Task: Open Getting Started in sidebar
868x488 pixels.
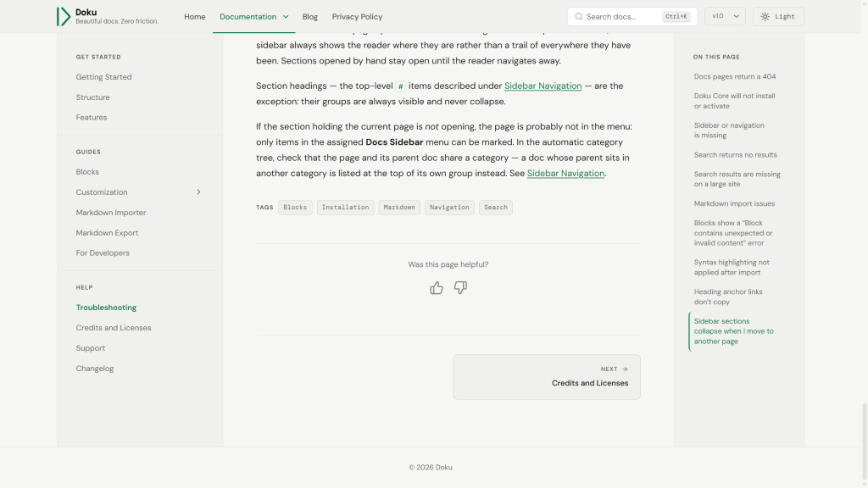Action: click(x=104, y=77)
